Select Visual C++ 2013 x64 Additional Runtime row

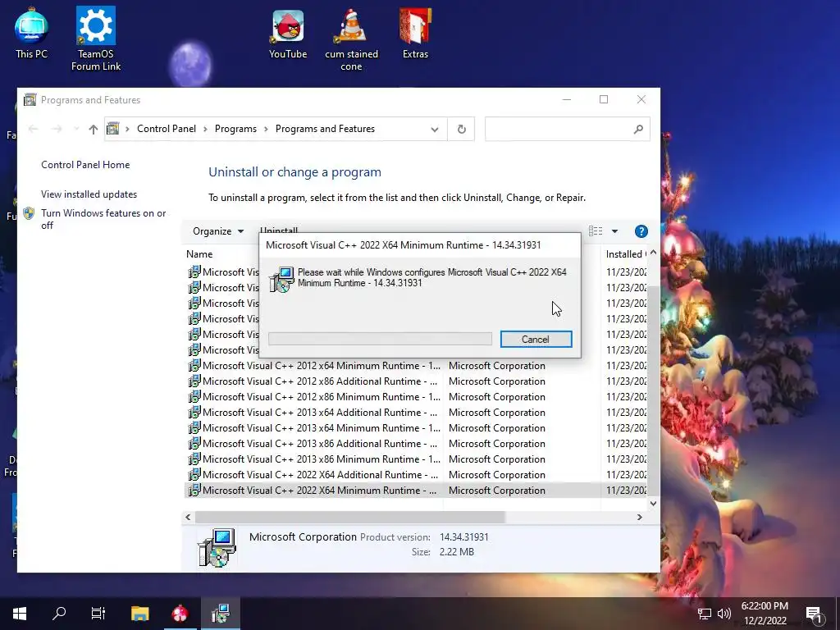[415, 413]
